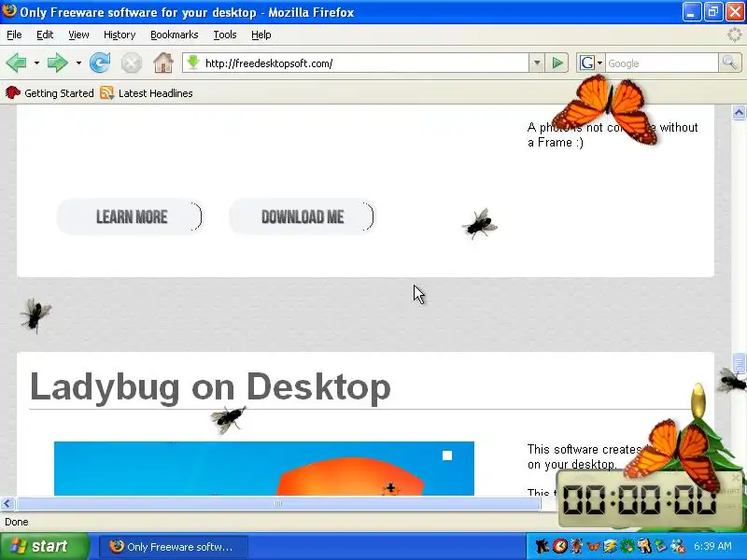Click the vertical scrollbar up arrow
Screen dimensions: 747x560
pyautogui.click(x=739, y=112)
